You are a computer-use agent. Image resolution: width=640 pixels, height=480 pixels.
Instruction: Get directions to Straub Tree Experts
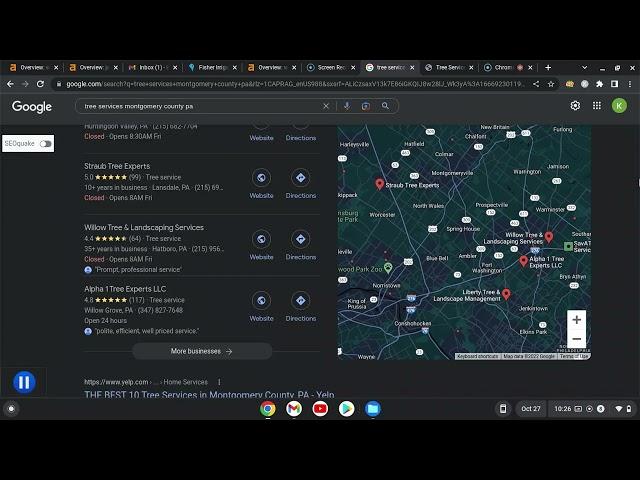[x=300, y=178]
